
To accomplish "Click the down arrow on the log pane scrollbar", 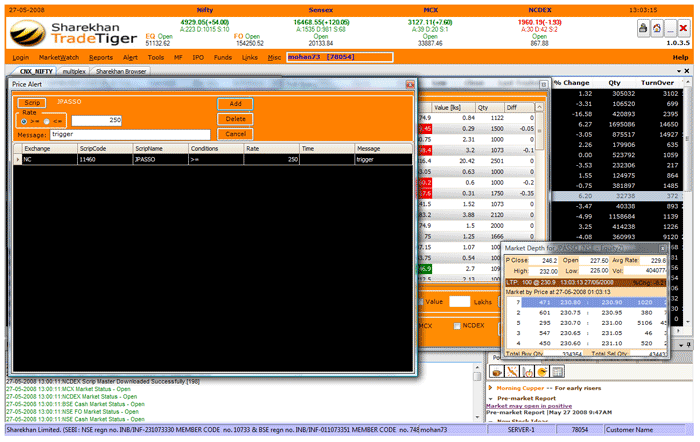I will pos(477,417).
